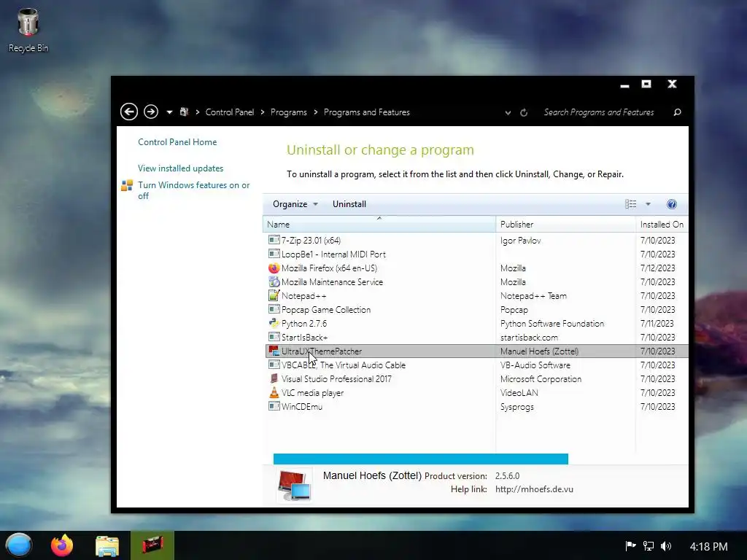Select Popcap Game Collection icon
Screen dimensions: 747x560
click(x=274, y=309)
